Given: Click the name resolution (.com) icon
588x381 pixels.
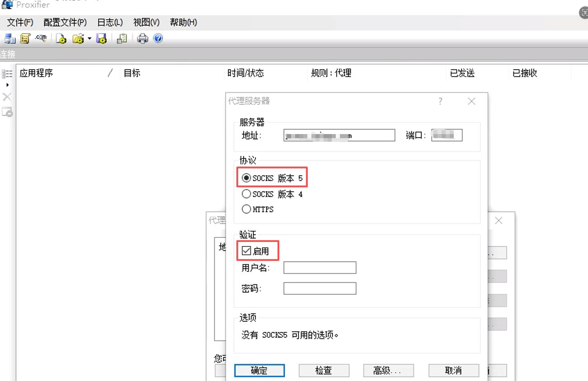Looking at the screenshot, I should (41, 38).
